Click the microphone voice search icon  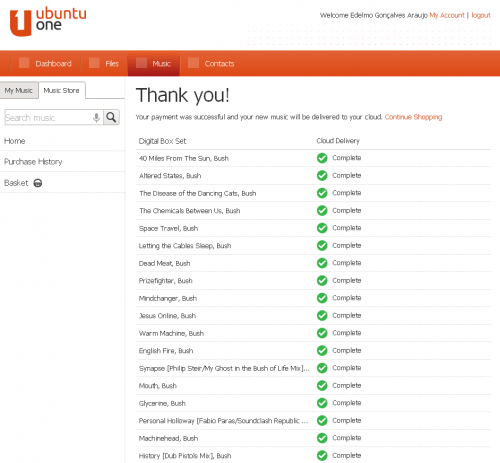click(x=96, y=117)
